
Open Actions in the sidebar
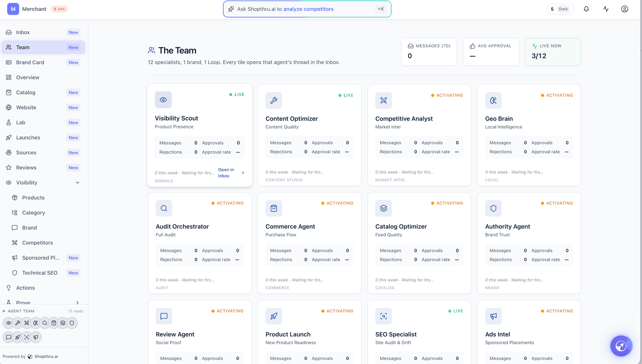click(43, 288)
